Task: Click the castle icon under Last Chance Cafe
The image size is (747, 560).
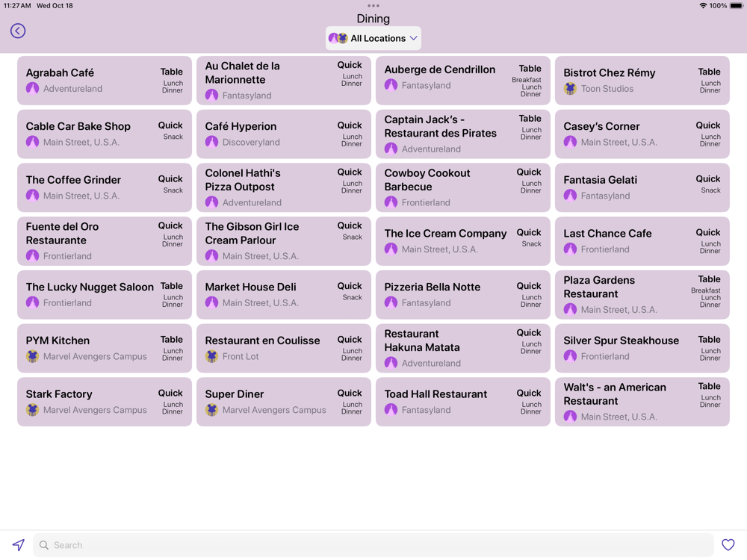Action: [x=570, y=249]
